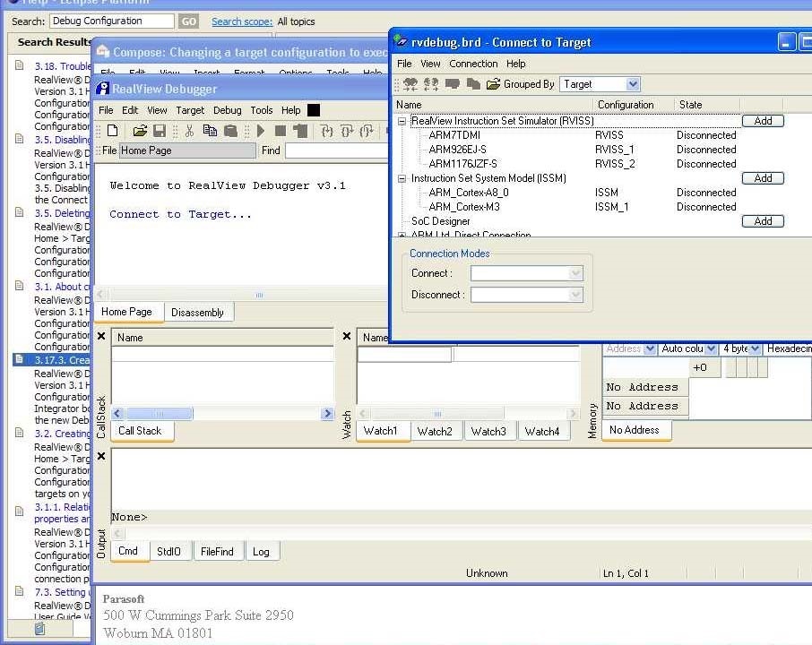Click the Run (play) icon
Viewport: 812px width, 645px height.
(261, 131)
